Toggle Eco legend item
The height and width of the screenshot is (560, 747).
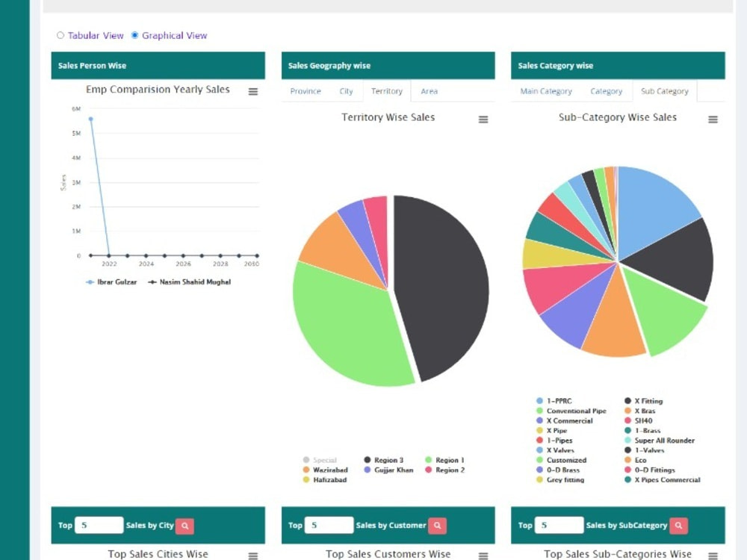coord(636,460)
